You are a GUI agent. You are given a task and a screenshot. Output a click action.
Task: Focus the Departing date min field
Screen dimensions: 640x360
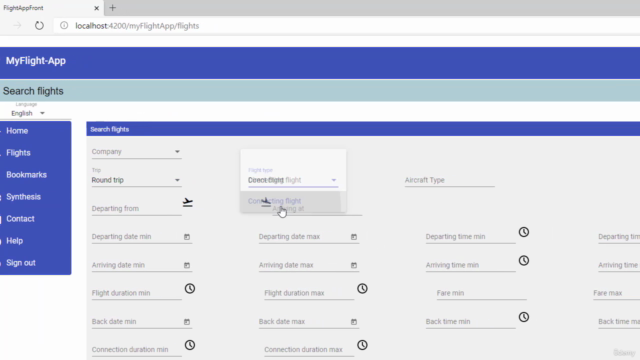point(136,237)
